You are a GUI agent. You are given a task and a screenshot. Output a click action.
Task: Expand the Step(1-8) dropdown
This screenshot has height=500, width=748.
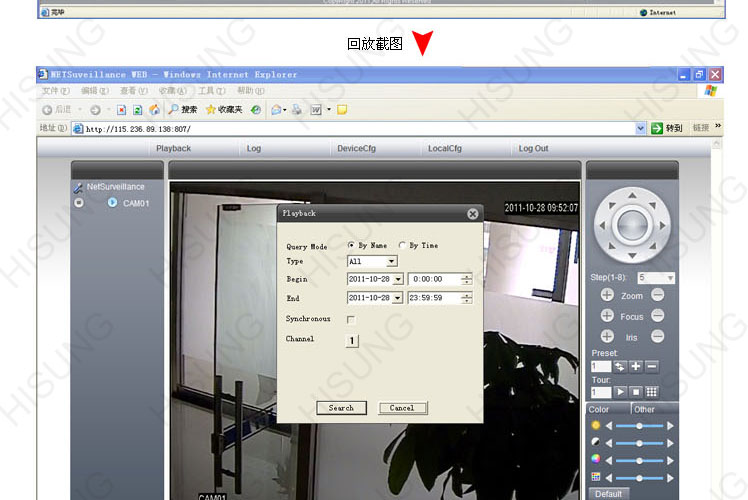[669, 277]
